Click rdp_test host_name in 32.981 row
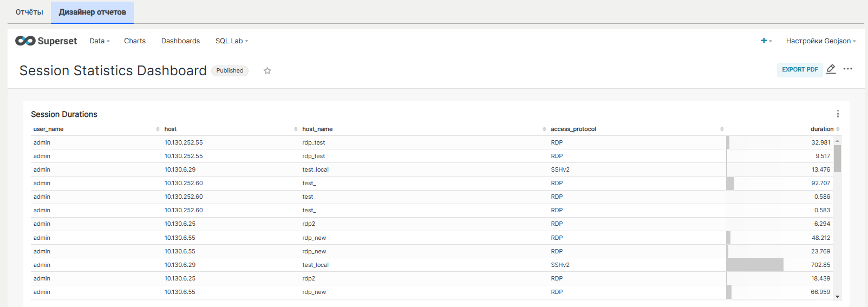This screenshot has height=307, width=868. tap(314, 142)
